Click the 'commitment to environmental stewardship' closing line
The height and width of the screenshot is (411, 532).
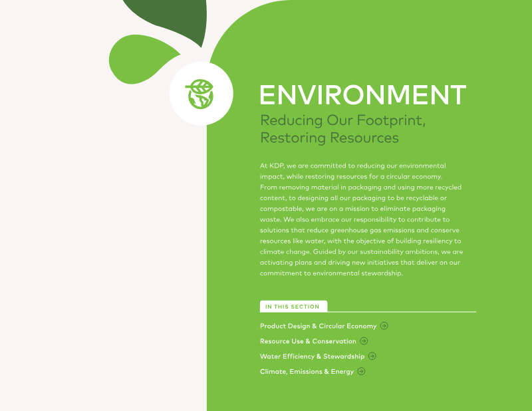click(x=331, y=273)
